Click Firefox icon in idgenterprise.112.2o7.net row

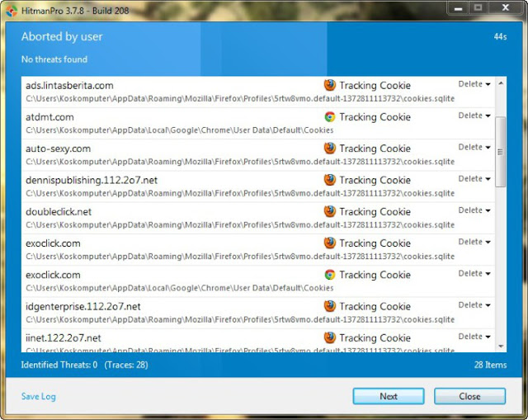point(330,306)
